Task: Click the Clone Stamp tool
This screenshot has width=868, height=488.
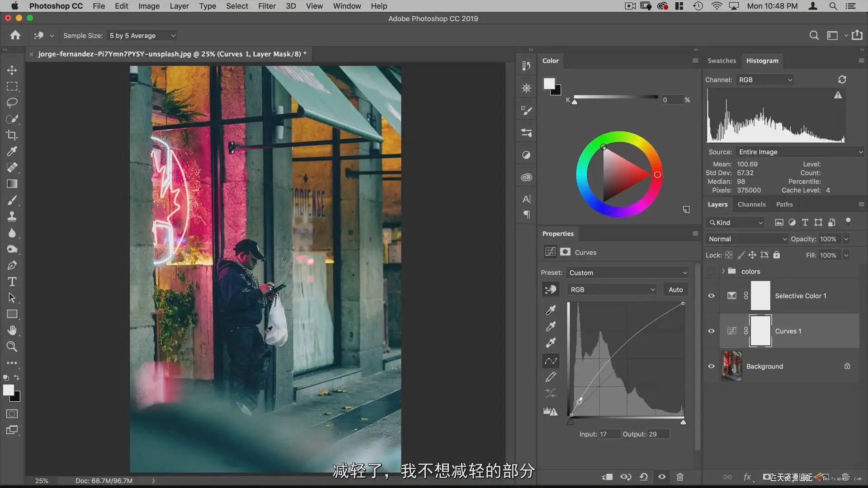Action: (12, 216)
